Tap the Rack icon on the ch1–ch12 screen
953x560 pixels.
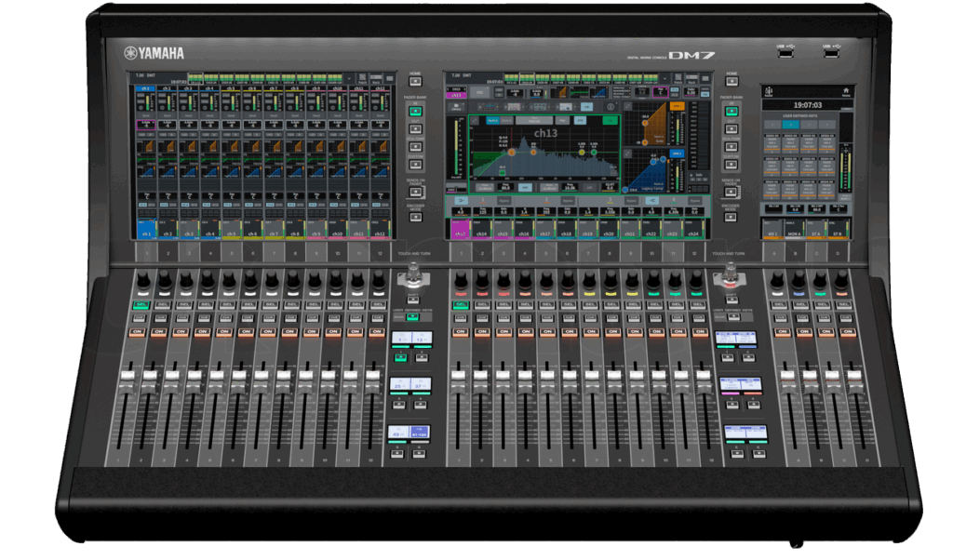tap(376, 79)
